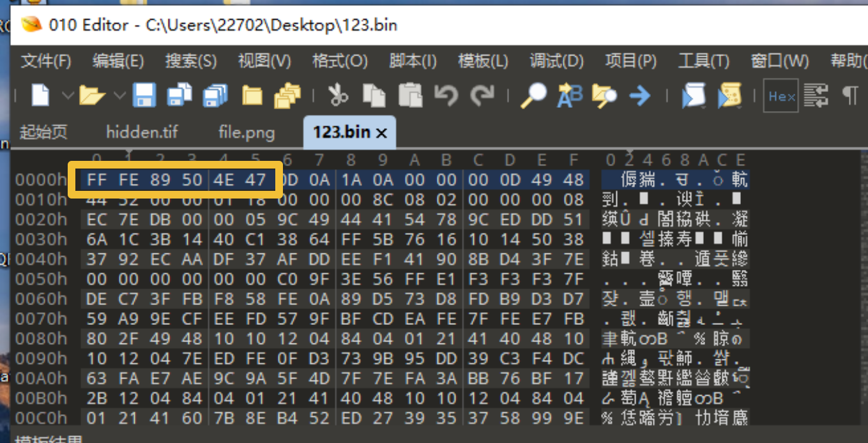
Task: Click byte C0 in row 0050h
Action: pos(288,279)
